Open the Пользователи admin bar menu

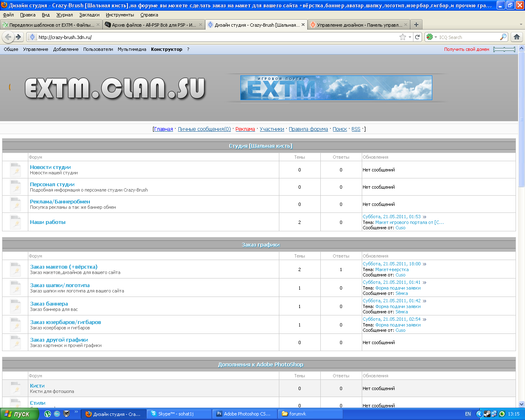click(98, 49)
